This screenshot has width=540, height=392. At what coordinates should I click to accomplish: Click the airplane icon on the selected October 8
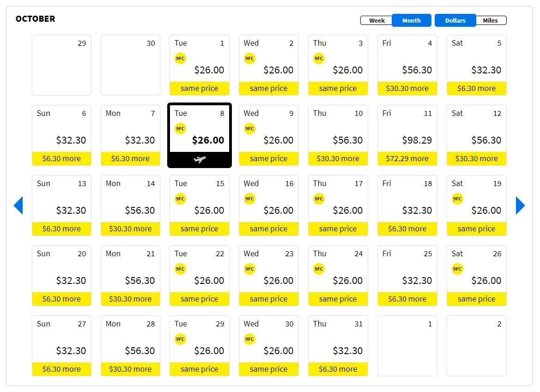(200, 159)
